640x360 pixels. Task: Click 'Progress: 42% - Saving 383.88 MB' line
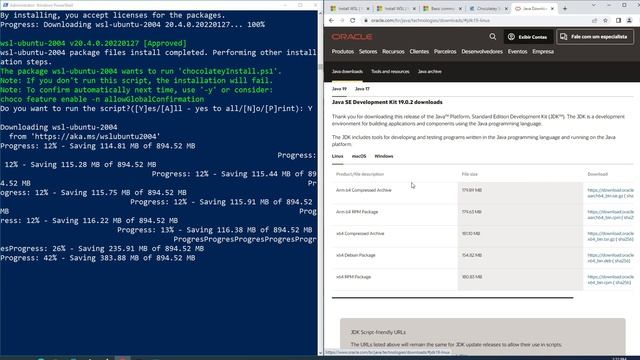[98, 258]
